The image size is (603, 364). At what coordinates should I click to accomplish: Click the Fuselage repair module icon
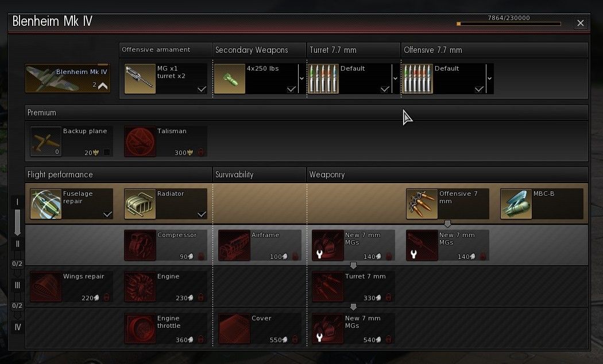pos(46,204)
